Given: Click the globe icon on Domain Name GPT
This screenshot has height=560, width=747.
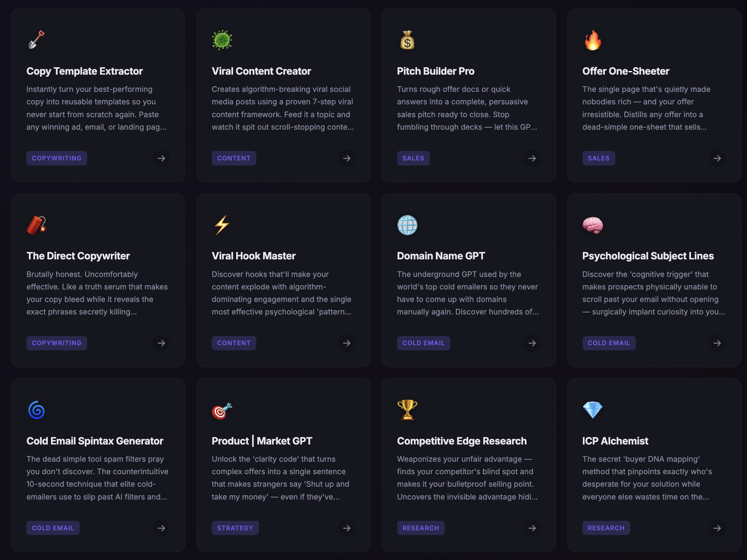Looking at the screenshot, I should tap(407, 225).
